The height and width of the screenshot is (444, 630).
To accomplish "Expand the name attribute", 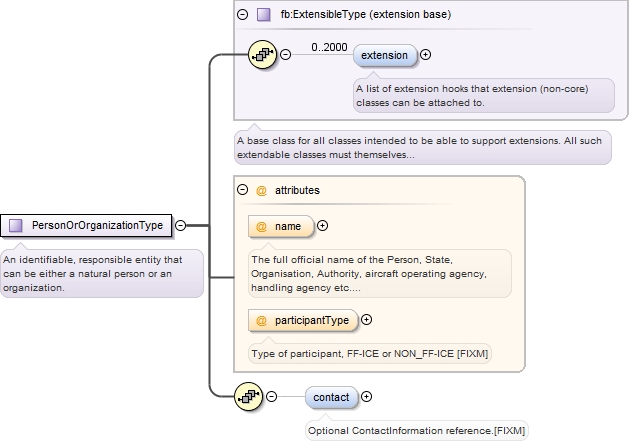I will click(322, 226).
